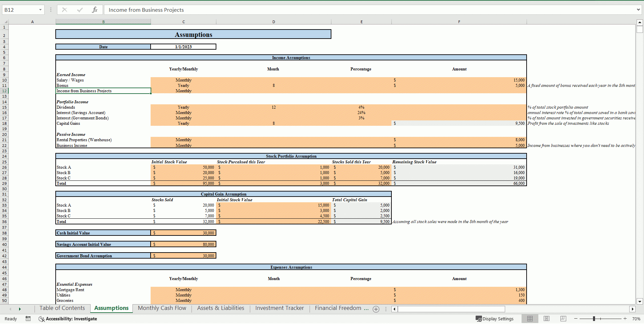Switch to Monthly Cash Flow sheet

[162, 308]
